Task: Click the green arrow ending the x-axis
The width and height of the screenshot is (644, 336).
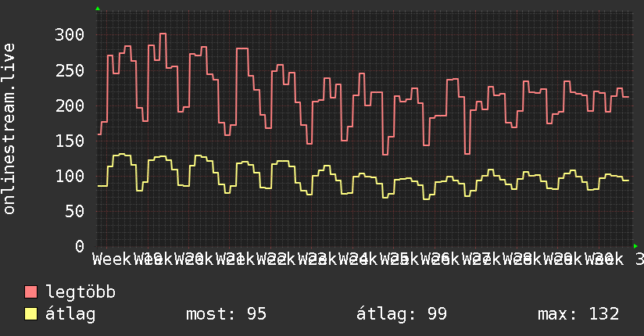Action: pos(635,246)
